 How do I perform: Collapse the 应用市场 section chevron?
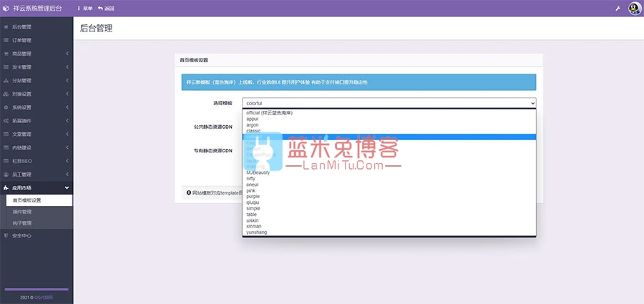click(x=67, y=187)
